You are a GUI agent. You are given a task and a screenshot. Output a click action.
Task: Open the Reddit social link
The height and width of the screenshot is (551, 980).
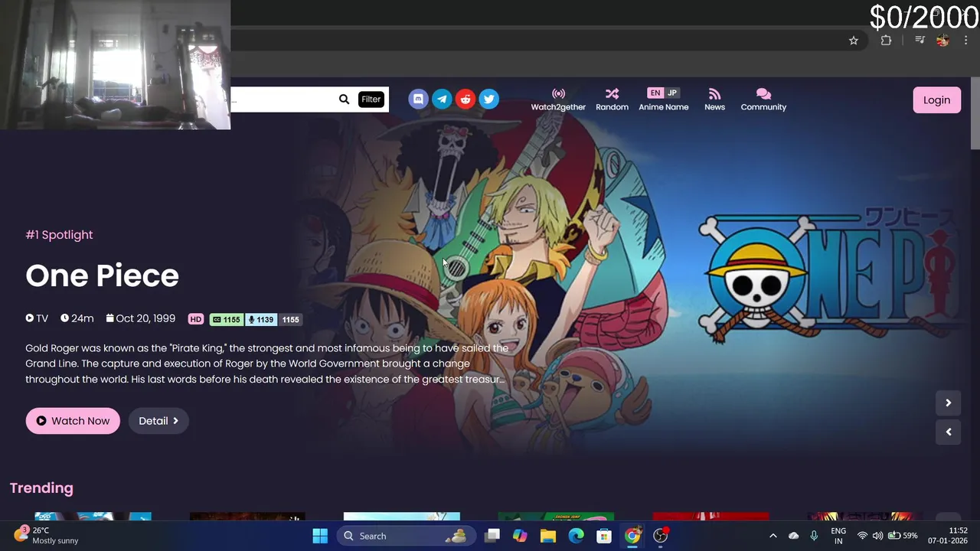[465, 99]
